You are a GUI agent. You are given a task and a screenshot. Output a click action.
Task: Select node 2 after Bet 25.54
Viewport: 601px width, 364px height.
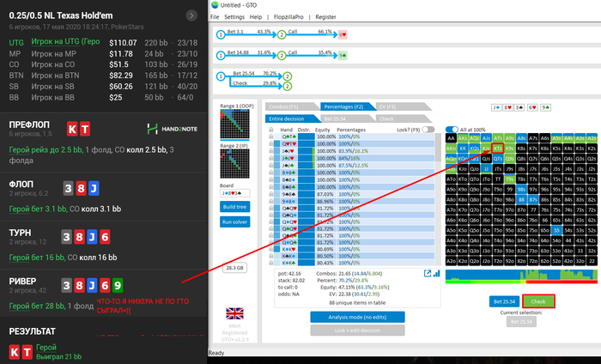tap(288, 76)
